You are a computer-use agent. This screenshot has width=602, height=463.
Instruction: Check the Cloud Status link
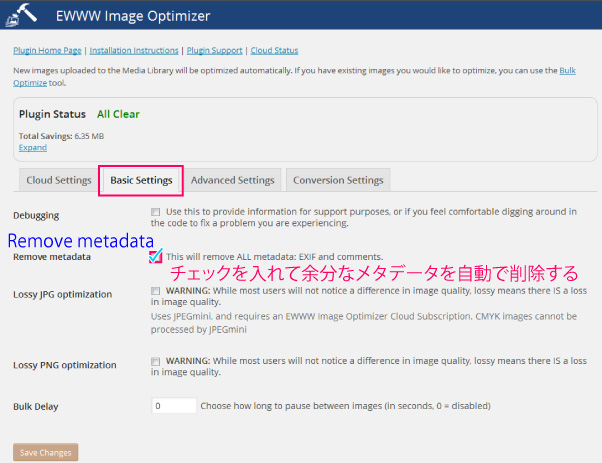point(274,50)
